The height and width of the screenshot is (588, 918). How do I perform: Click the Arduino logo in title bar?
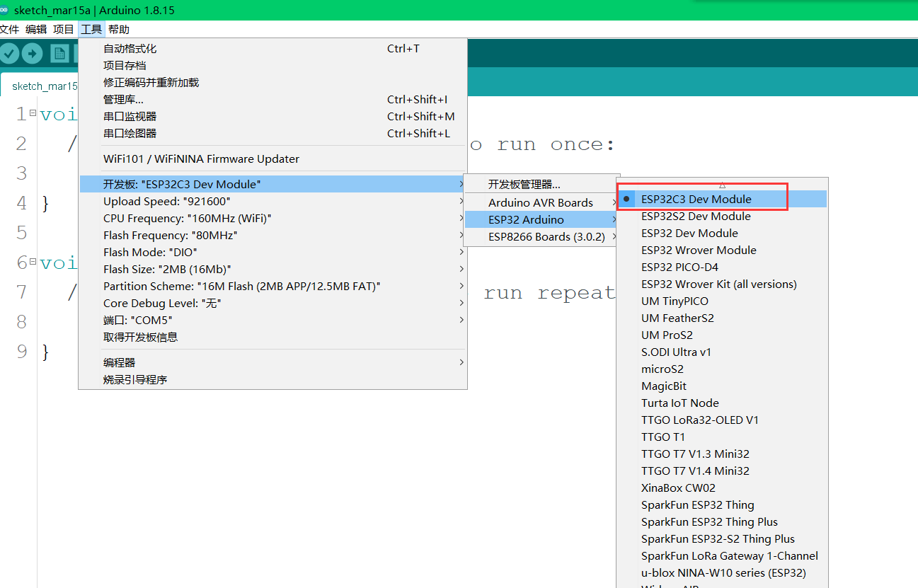coord(5,11)
